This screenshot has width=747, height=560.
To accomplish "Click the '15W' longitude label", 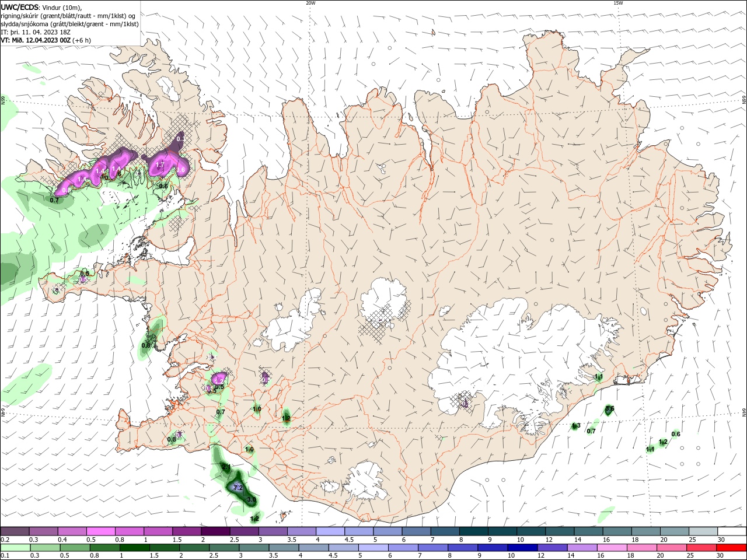I will (617, 3).
